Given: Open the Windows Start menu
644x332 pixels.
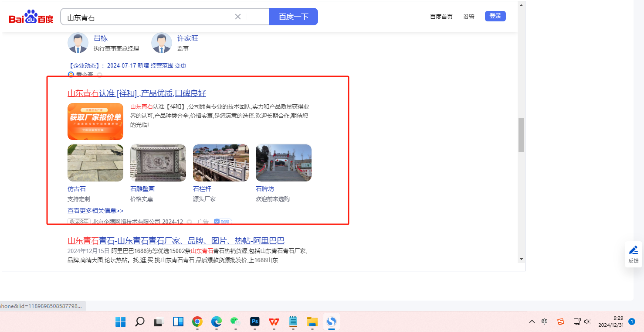Looking at the screenshot, I should coord(121,322).
